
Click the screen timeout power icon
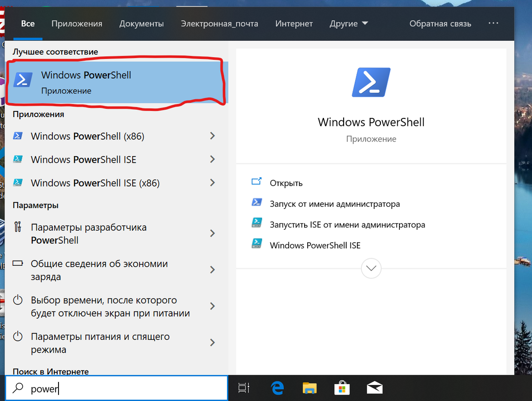18,300
